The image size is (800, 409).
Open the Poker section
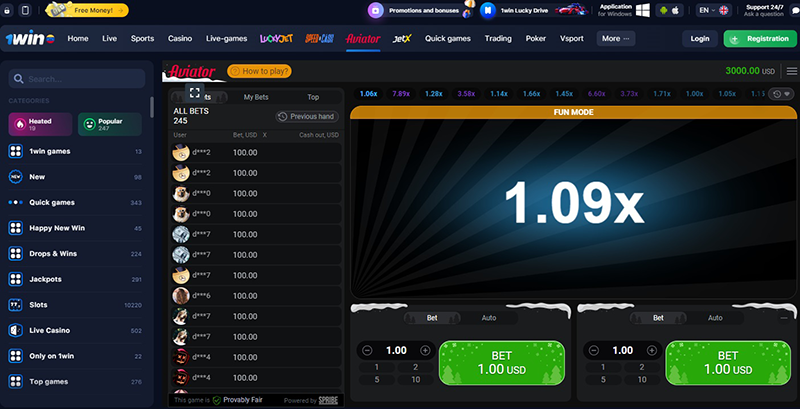(536, 38)
